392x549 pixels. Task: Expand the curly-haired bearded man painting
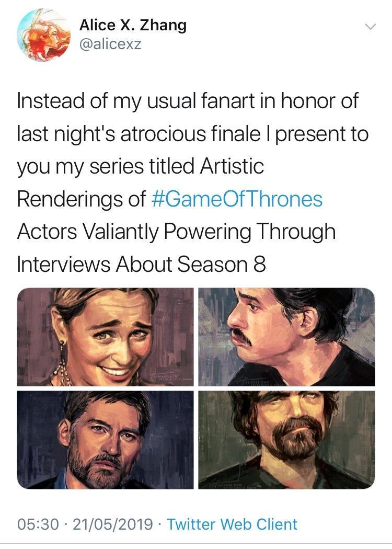[286, 440]
